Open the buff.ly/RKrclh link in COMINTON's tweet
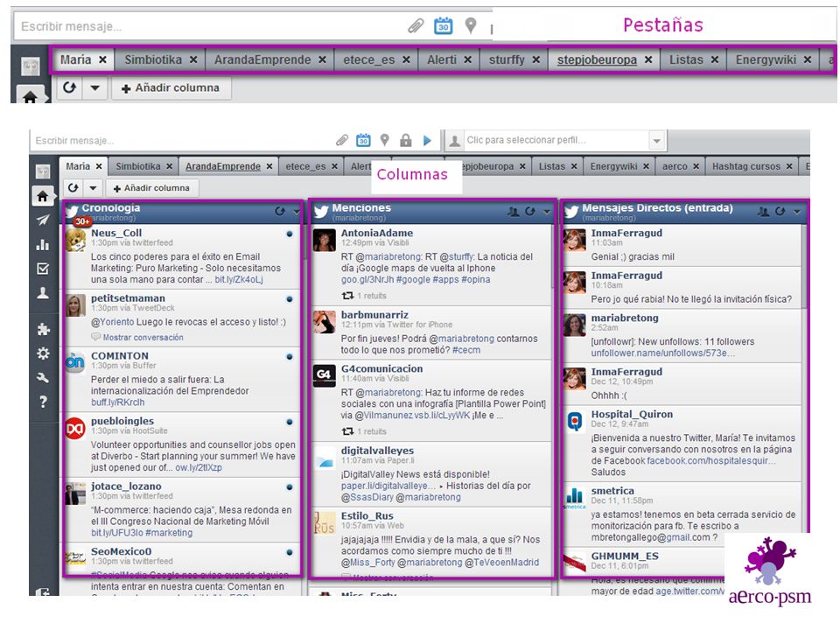Viewport: 840px width, 630px height. [117, 402]
